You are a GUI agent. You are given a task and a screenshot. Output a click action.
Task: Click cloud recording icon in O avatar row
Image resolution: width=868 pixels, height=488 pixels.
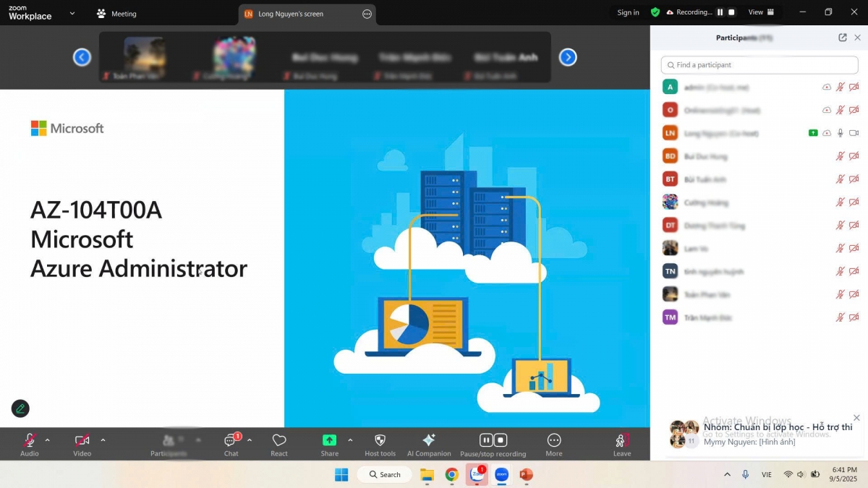click(x=827, y=110)
